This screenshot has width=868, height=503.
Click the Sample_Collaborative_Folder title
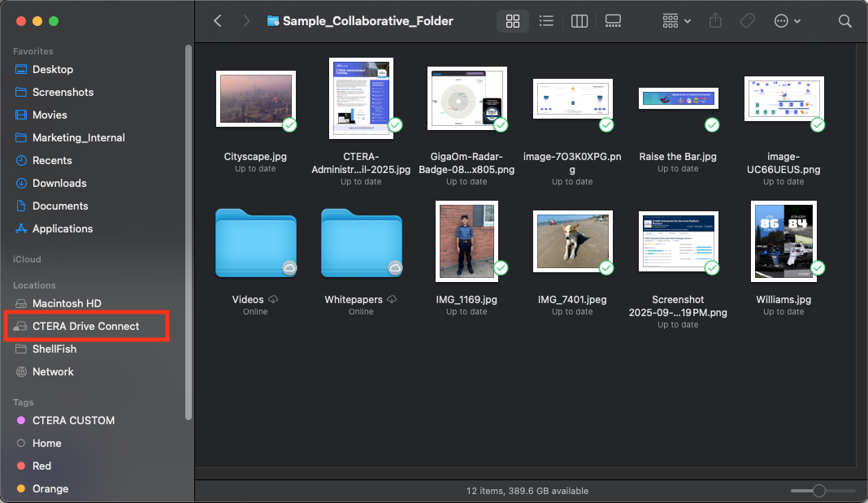(x=367, y=21)
